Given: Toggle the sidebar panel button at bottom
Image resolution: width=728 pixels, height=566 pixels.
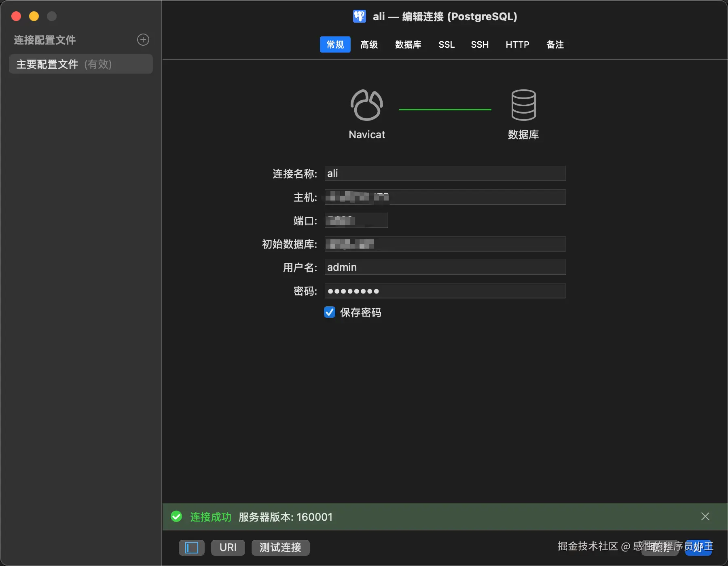Looking at the screenshot, I should point(192,548).
